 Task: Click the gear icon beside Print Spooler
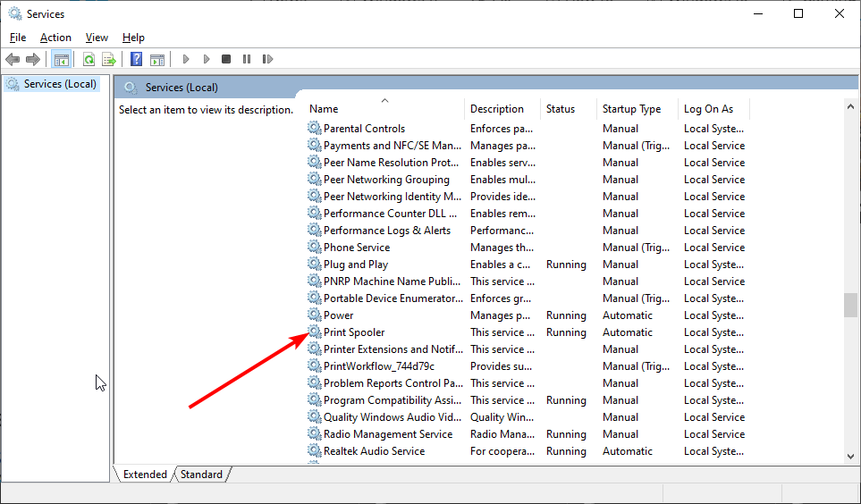pos(314,332)
